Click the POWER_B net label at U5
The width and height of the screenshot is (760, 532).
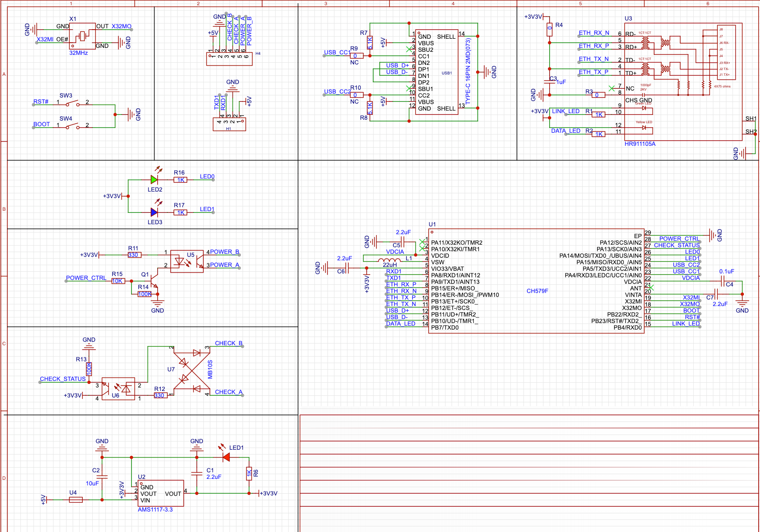click(225, 252)
